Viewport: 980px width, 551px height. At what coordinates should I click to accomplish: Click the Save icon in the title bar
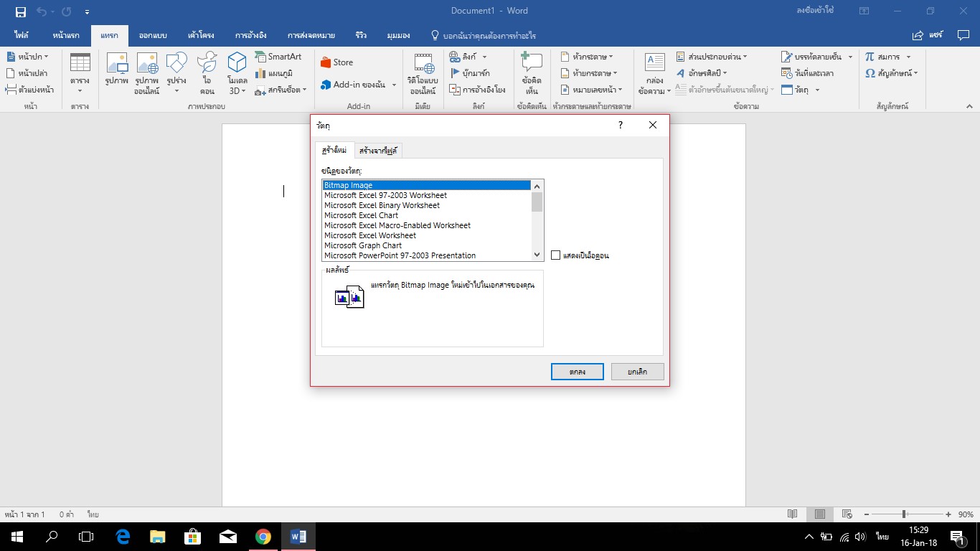pos(20,11)
